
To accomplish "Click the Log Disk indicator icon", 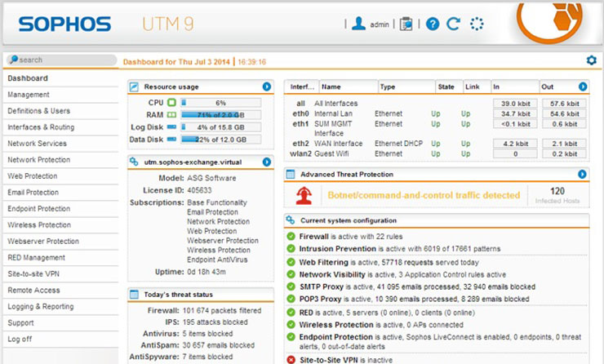I will (171, 127).
